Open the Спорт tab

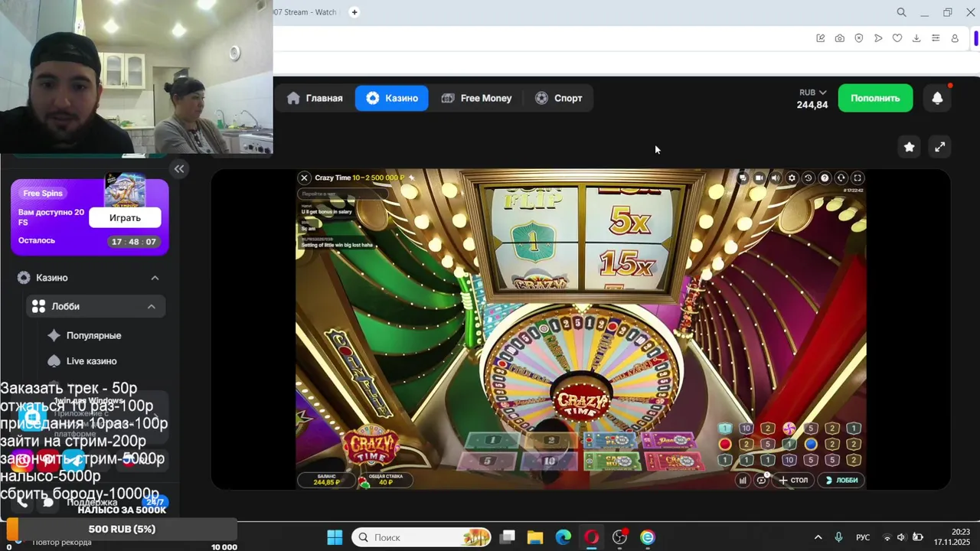[x=559, y=98]
